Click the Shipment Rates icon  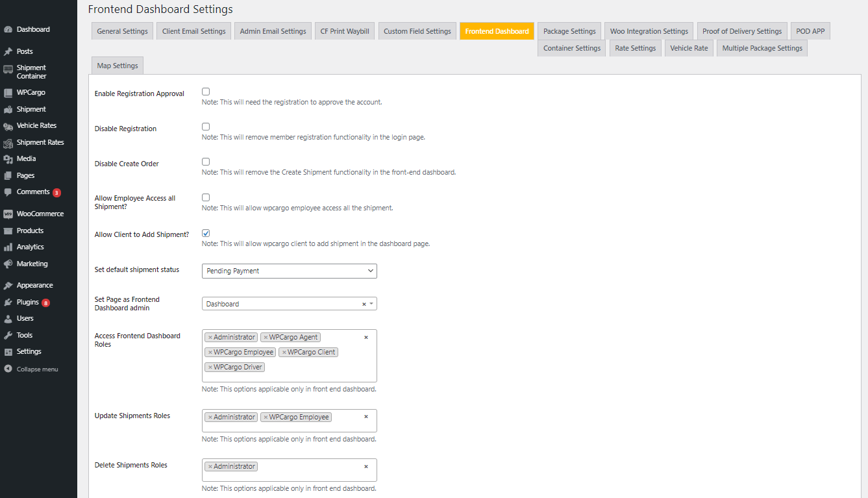[x=8, y=143]
